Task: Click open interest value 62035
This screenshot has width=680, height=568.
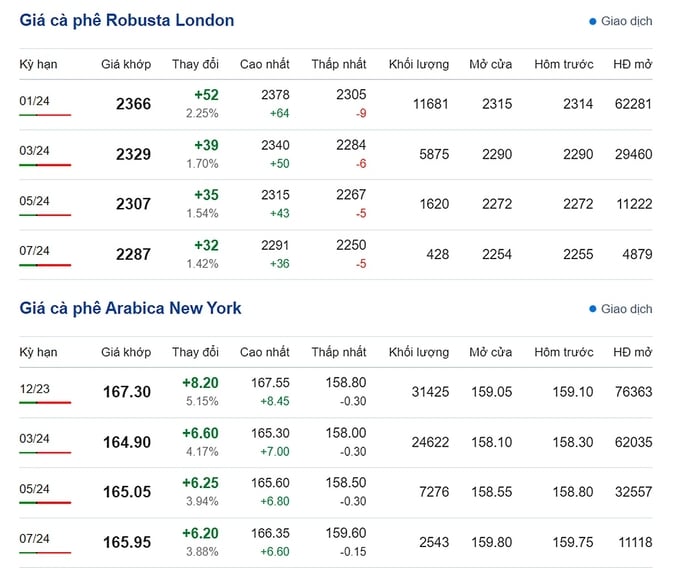Action: click(633, 442)
